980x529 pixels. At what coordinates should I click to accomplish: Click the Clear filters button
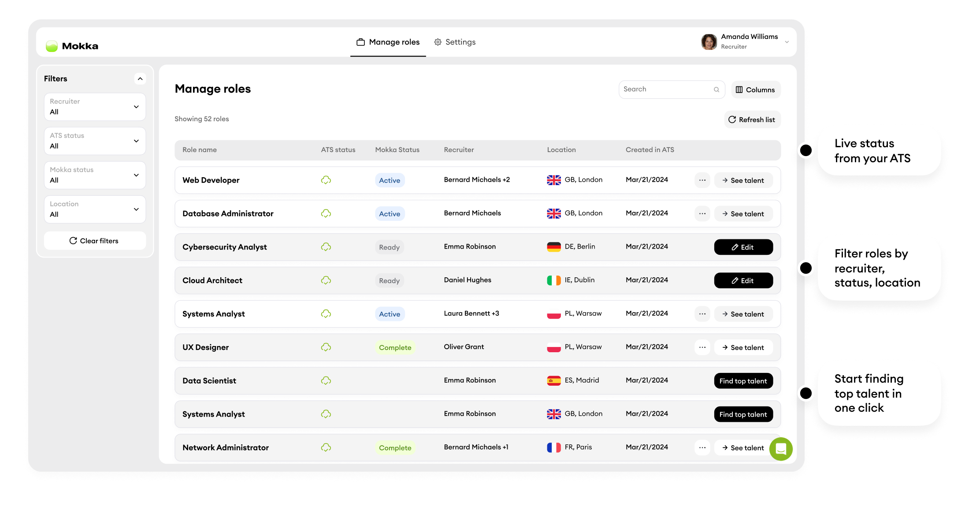pos(95,241)
